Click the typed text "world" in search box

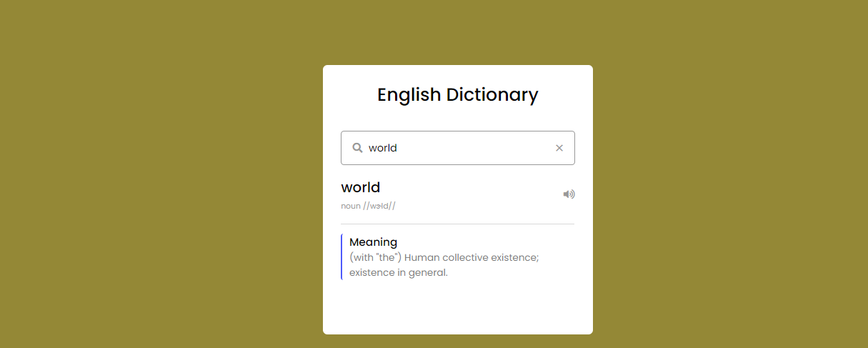coord(382,148)
